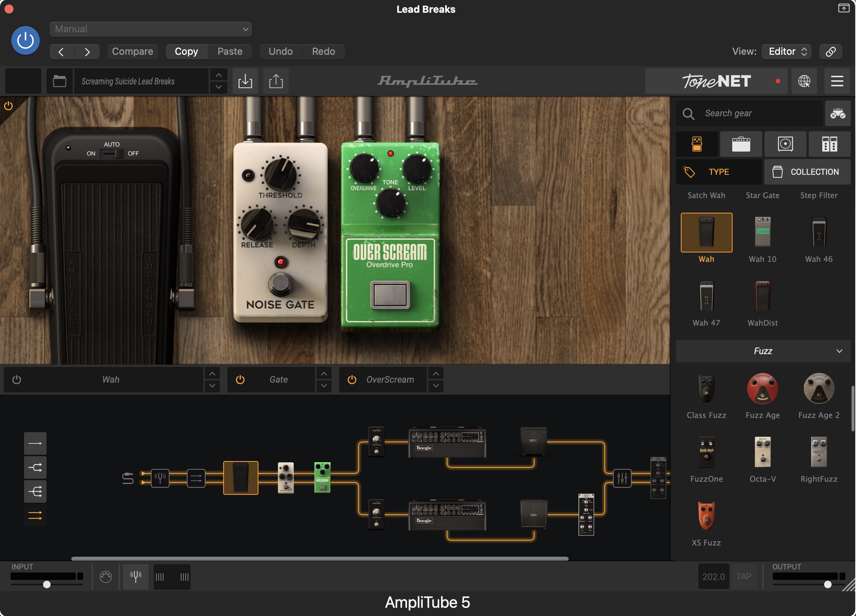This screenshot has width=856, height=616.
Task: Select the rack gear category tab
Action: 830,144
